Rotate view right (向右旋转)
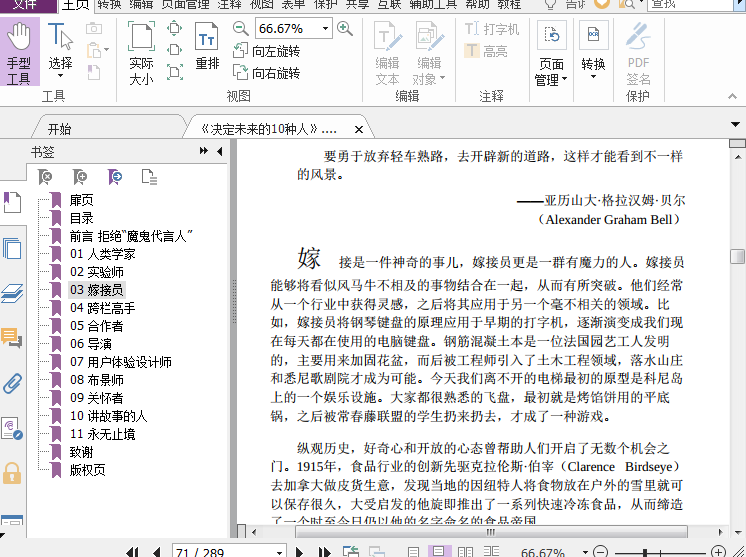Viewport: 746px width, 557px height. point(266,73)
